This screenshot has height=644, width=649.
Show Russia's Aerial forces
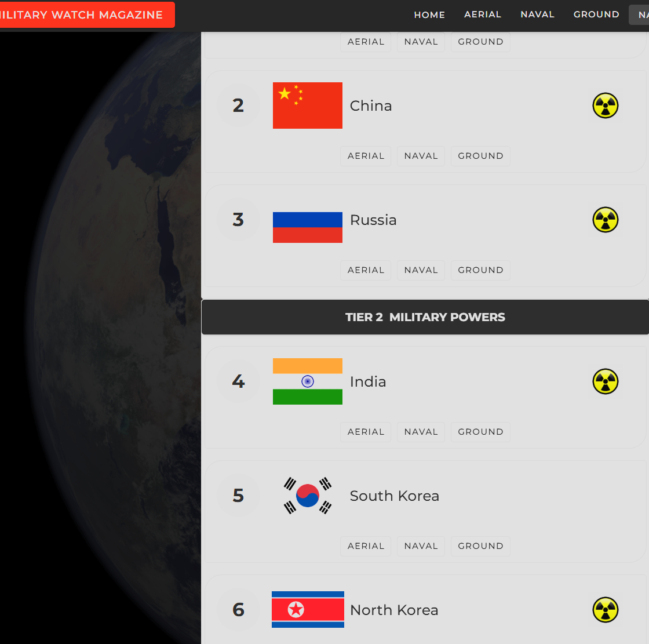[x=366, y=271]
